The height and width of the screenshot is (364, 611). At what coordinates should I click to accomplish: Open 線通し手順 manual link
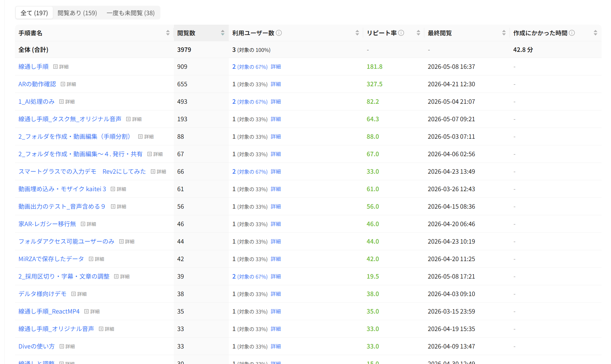point(34,66)
